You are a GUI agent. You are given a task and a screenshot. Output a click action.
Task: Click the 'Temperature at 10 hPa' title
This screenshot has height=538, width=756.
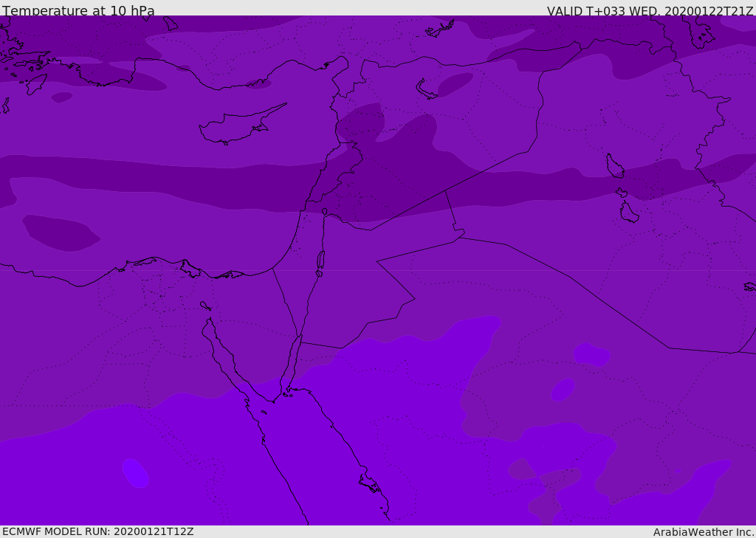[x=78, y=10]
